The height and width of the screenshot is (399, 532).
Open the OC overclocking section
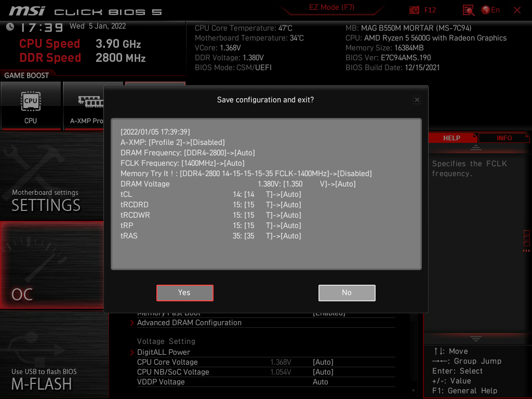pyautogui.click(x=52, y=265)
